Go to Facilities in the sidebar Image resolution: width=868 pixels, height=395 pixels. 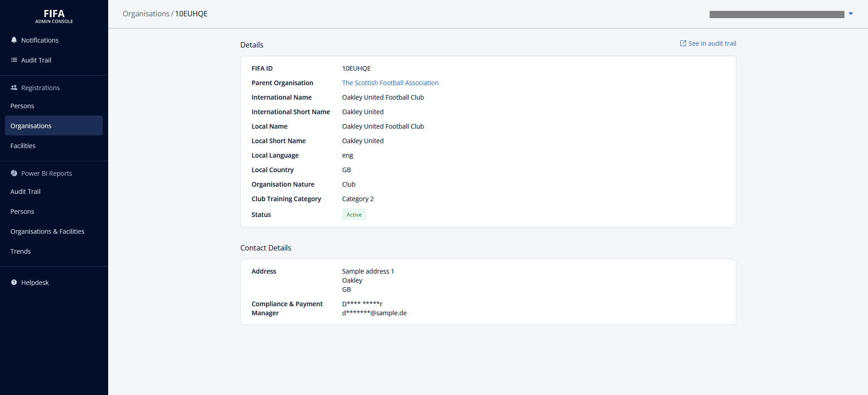(x=23, y=146)
